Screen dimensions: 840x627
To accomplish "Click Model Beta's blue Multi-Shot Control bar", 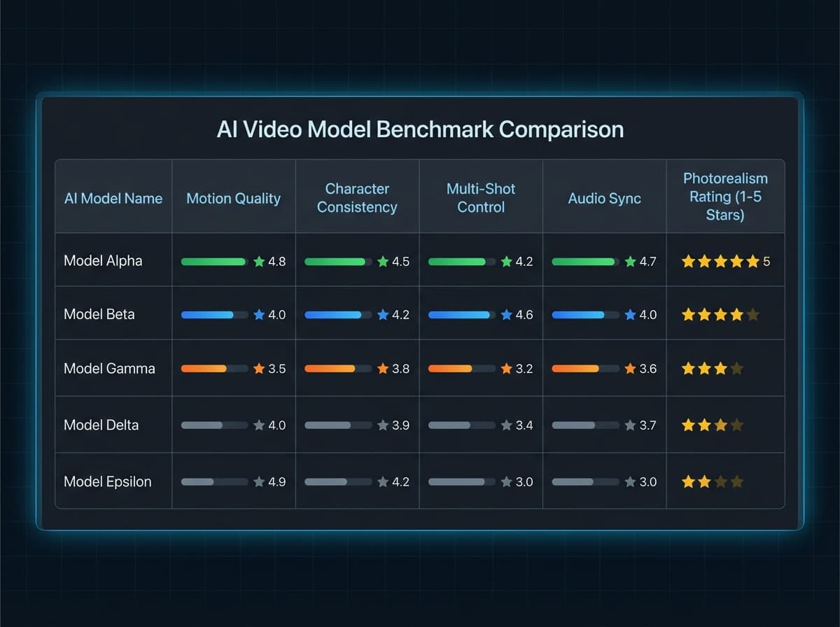I will [x=458, y=314].
